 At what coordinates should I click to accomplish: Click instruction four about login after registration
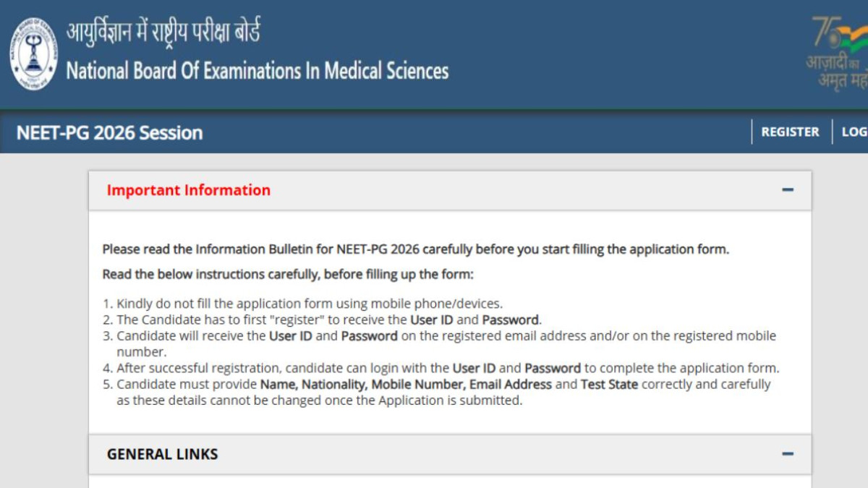(x=441, y=368)
